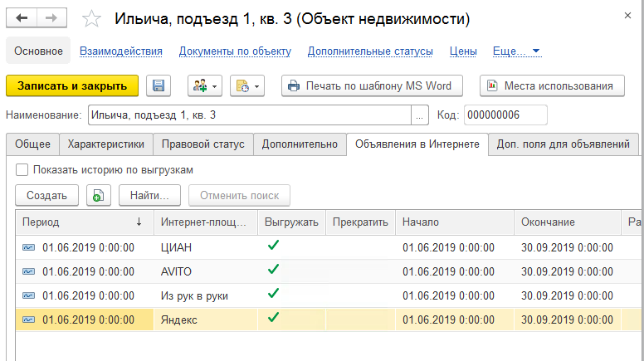Click the record icon in the Из рук в руки row
Screen dimensions: 644x361
pos(28,295)
